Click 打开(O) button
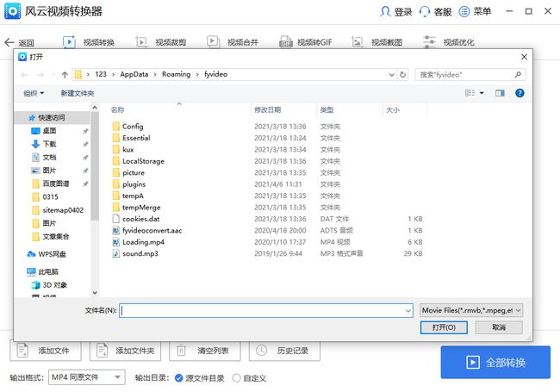This screenshot has width=560, height=392. [444, 327]
